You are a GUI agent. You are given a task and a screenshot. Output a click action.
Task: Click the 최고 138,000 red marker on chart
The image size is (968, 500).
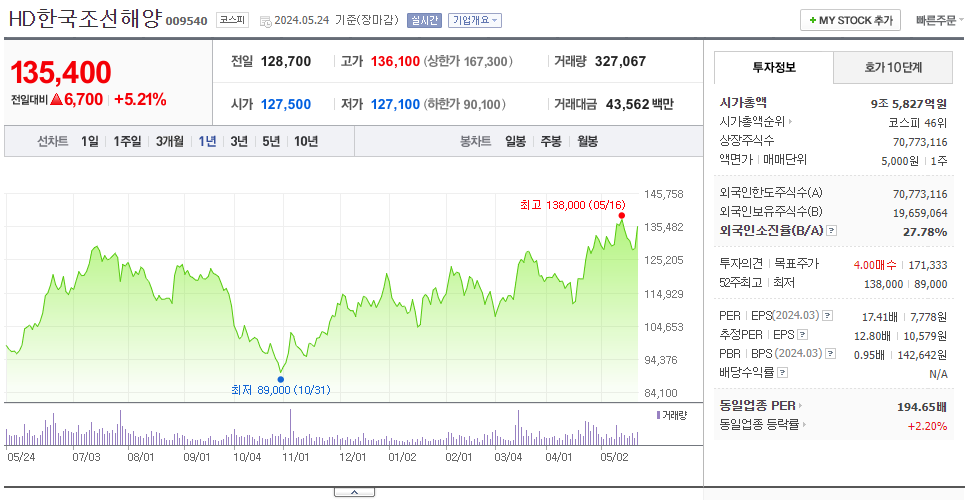622,215
